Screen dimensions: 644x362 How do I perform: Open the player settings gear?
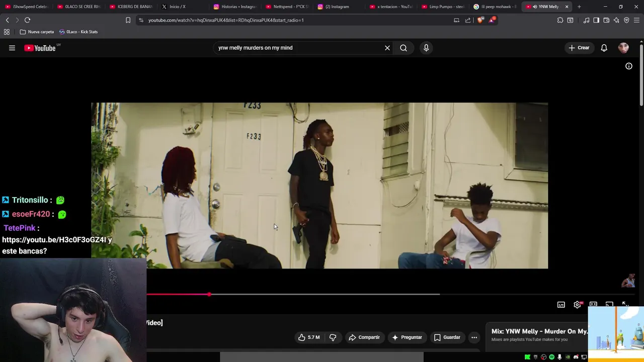pyautogui.click(x=577, y=305)
